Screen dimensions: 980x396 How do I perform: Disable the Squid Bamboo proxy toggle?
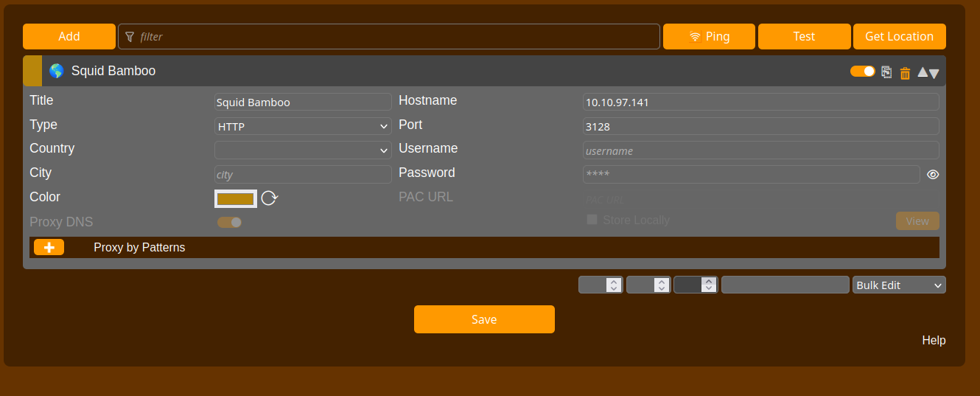point(862,72)
